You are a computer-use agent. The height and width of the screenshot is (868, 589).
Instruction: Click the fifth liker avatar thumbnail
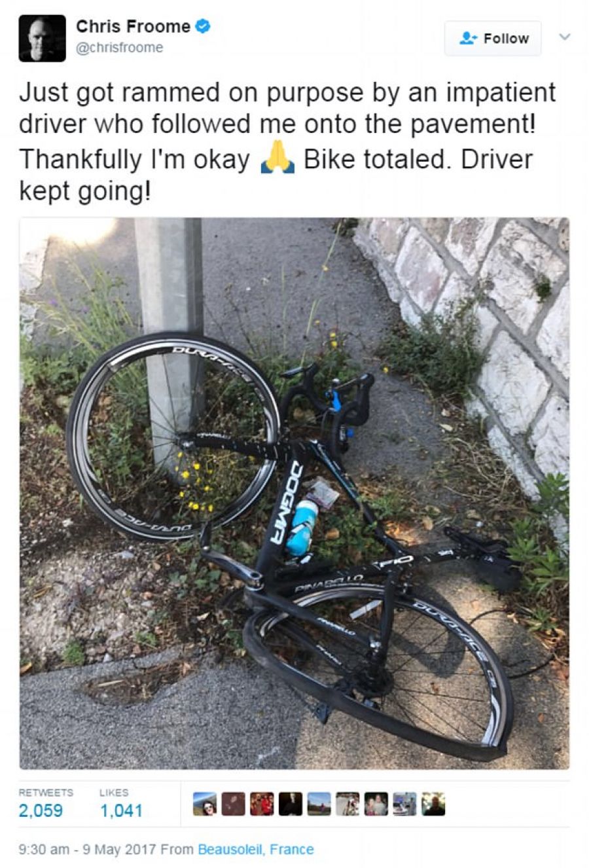point(319,804)
